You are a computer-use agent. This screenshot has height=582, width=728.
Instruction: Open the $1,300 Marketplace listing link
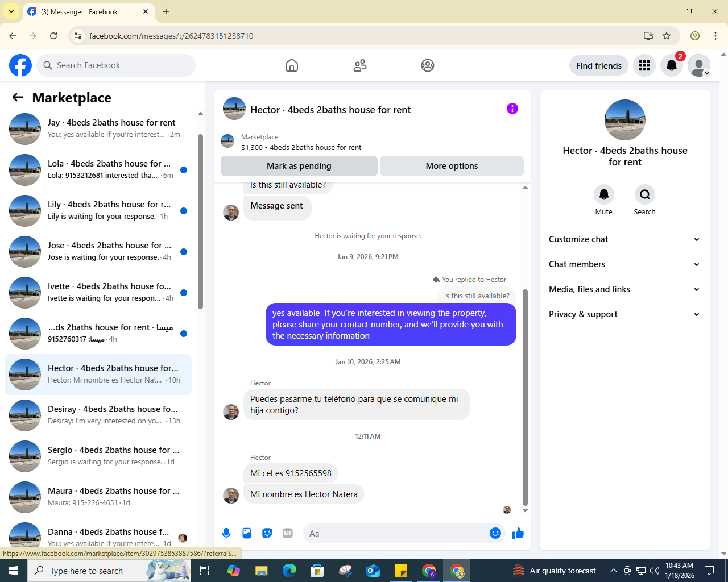click(x=301, y=147)
